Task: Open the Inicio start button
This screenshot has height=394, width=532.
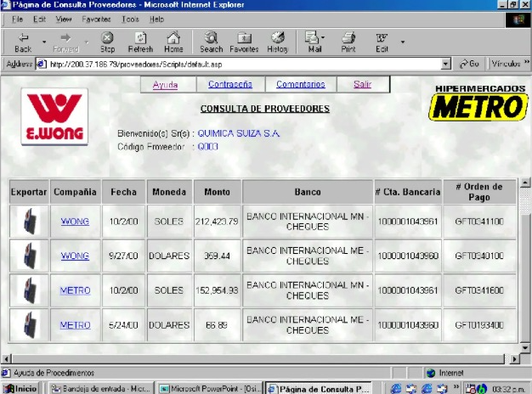Action: pos(20,389)
